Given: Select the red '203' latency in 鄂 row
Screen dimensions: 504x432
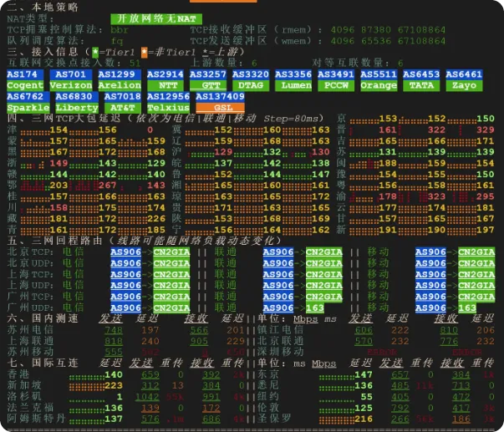Looking at the screenshot, I should pos(59,186).
